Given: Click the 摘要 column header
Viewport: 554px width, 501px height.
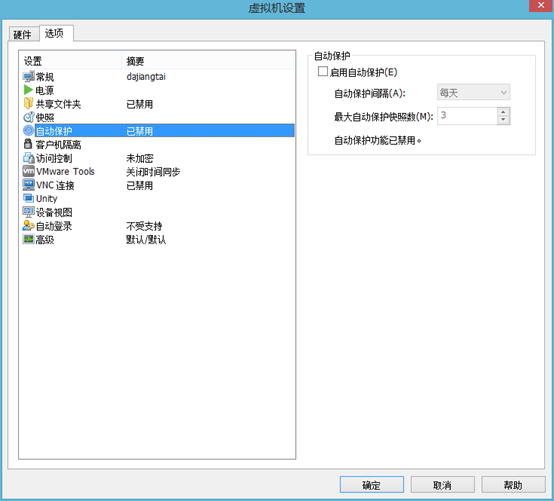Looking at the screenshot, I should click(208, 61).
